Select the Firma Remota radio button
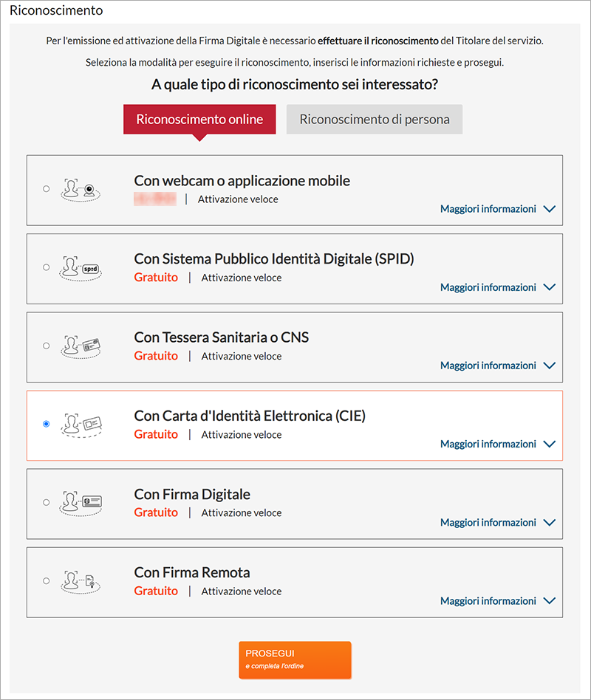This screenshot has width=591, height=700. pos(46,581)
